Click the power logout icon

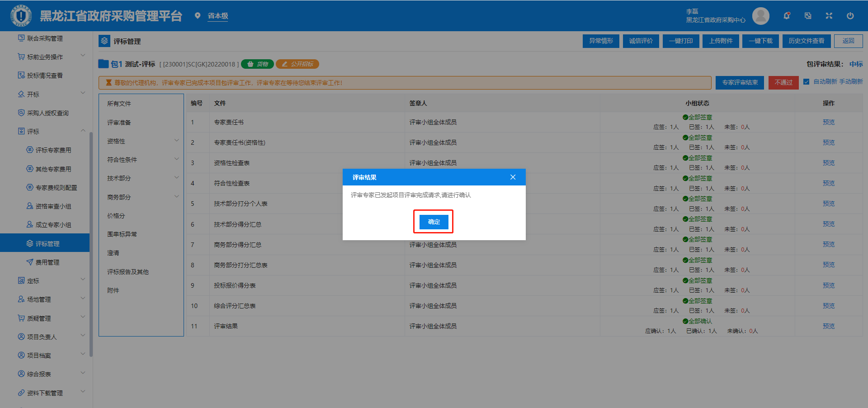point(850,16)
